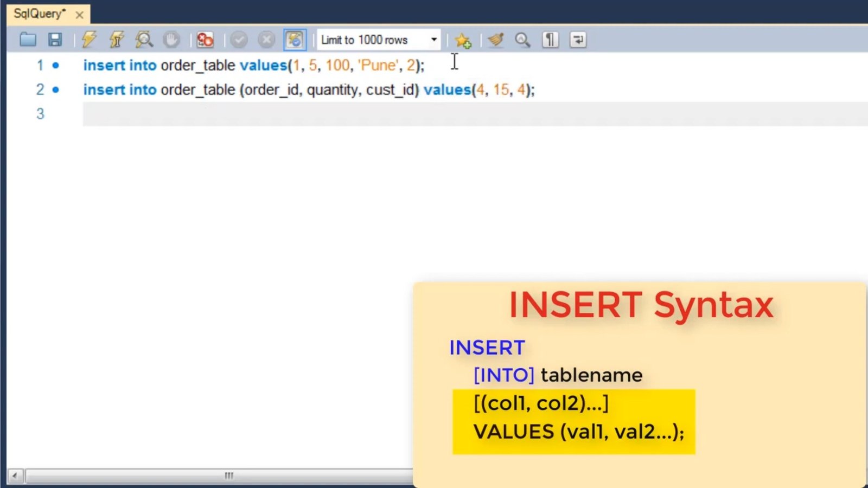Save the script with floppy icon
Screen dimensions: 868x488
pyautogui.click(x=55, y=40)
